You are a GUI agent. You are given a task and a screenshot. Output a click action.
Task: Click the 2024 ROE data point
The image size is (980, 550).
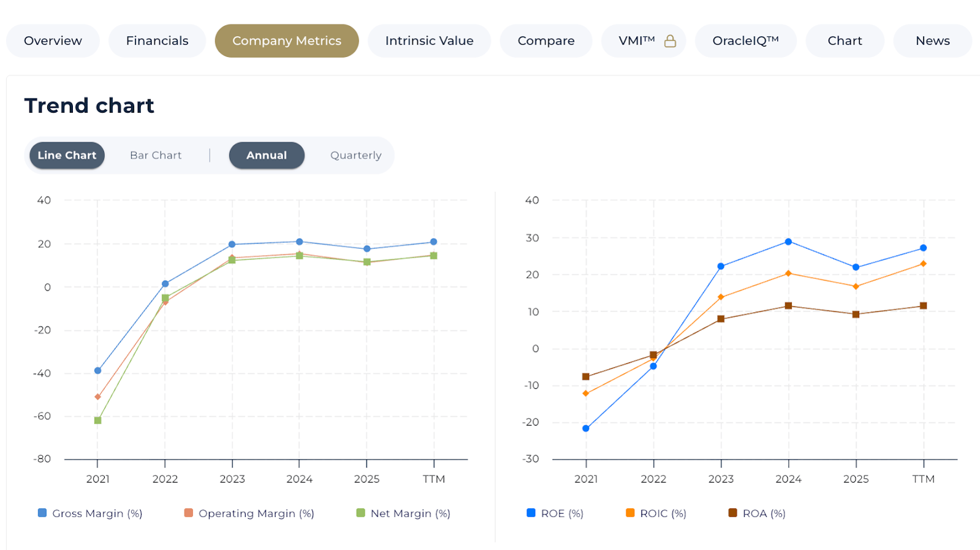point(788,242)
